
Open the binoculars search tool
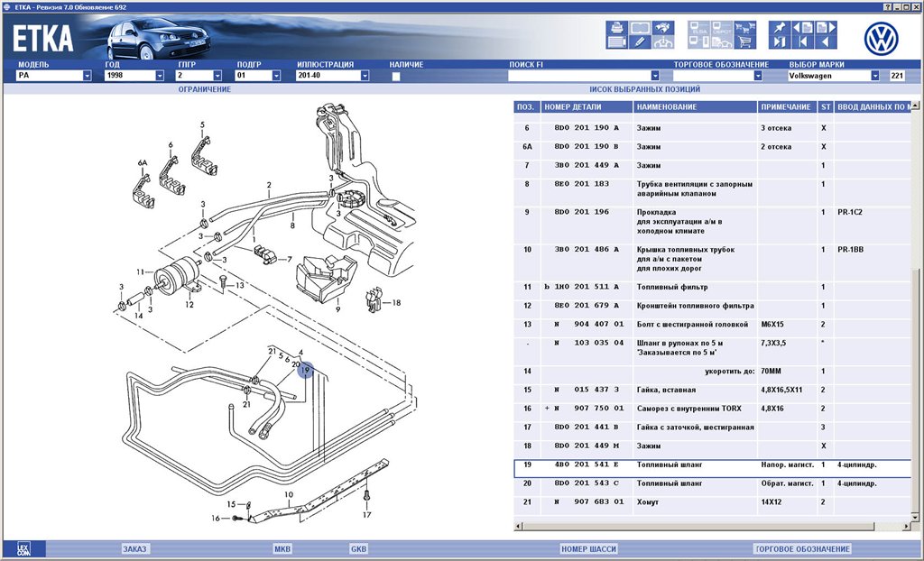[x=663, y=28]
